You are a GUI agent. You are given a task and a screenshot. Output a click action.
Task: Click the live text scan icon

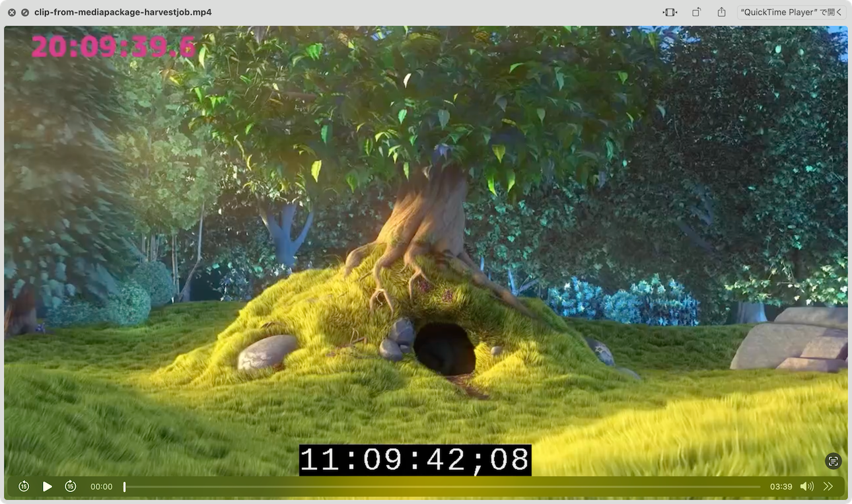[833, 462]
